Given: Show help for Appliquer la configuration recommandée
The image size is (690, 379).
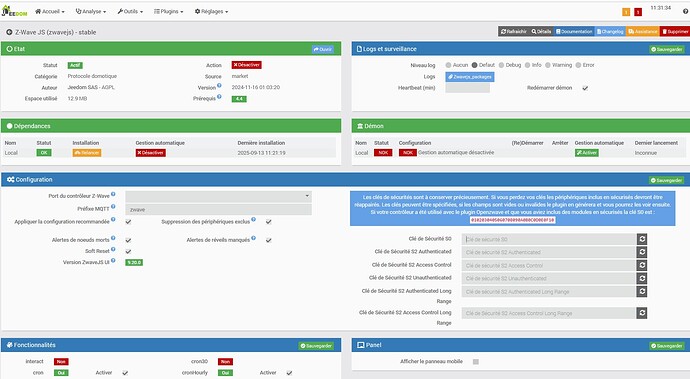Looking at the screenshot, I should 113,219.
